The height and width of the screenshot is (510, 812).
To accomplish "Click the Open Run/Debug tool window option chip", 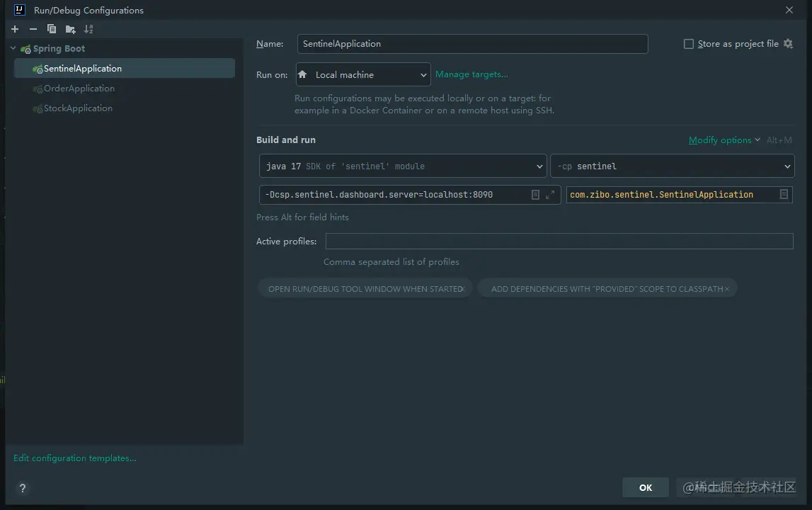I will (x=365, y=289).
